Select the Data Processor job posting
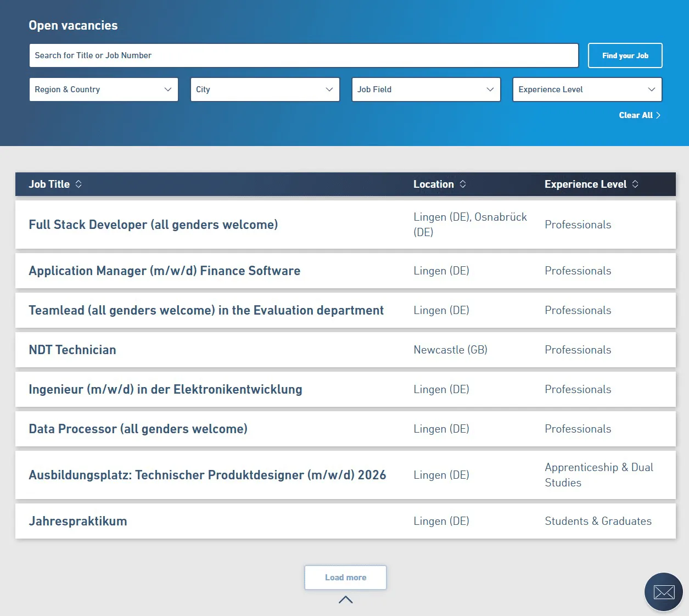Screen dimensions: 689x616 138,429
